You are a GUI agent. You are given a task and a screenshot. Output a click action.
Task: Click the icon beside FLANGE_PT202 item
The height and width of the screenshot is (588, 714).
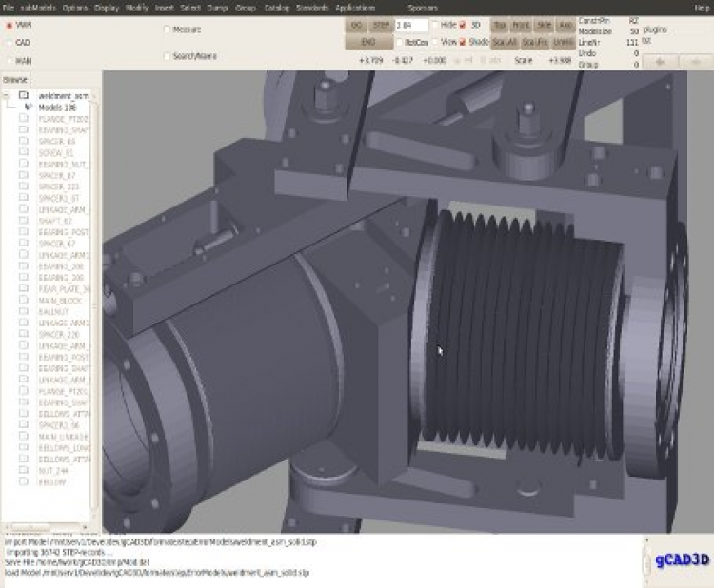[24, 119]
